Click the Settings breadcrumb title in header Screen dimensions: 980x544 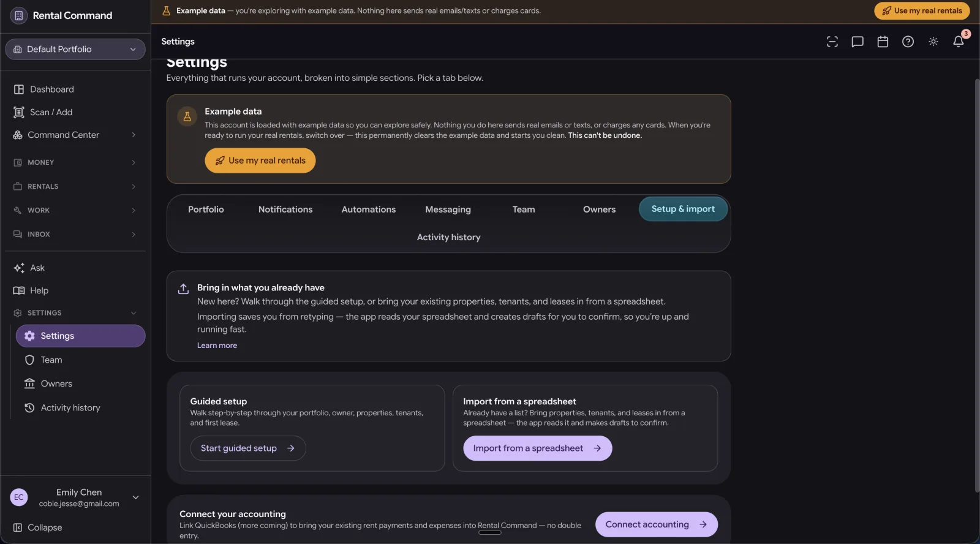[178, 42]
